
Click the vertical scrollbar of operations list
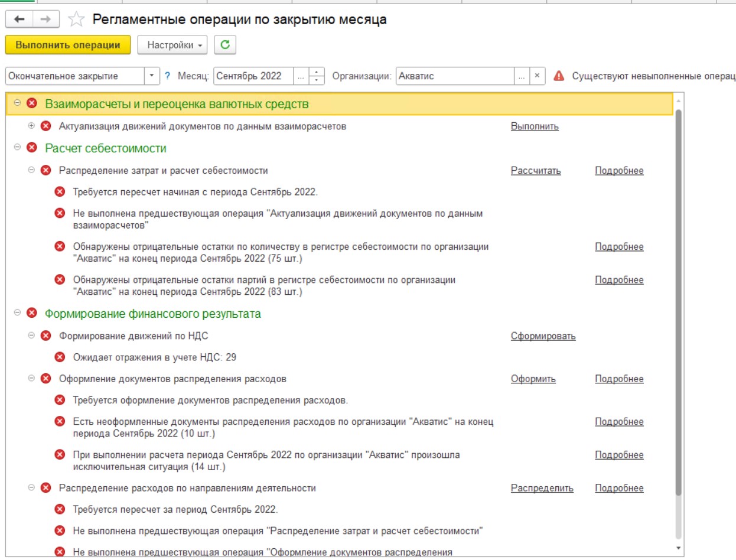point(678,295)
